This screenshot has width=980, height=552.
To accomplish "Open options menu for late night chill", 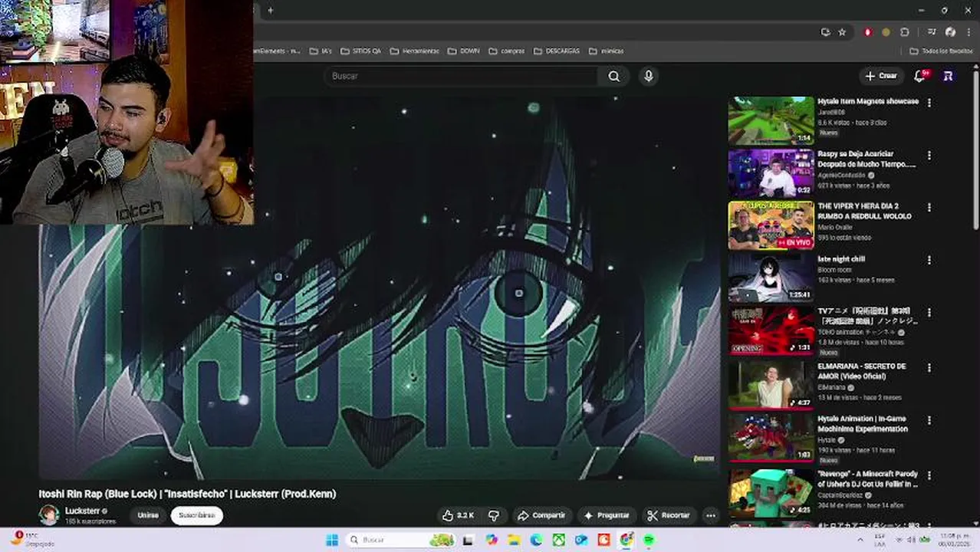I will click(929, 260).
